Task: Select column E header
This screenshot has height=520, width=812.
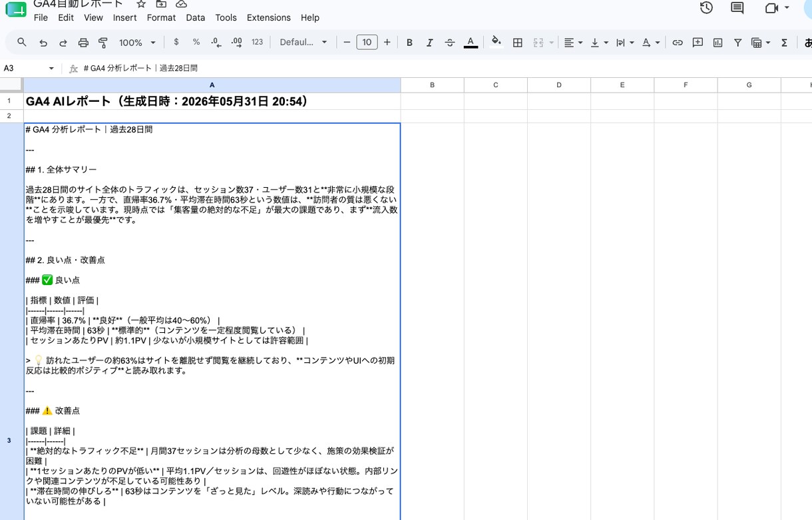Action: coord(622,85)
